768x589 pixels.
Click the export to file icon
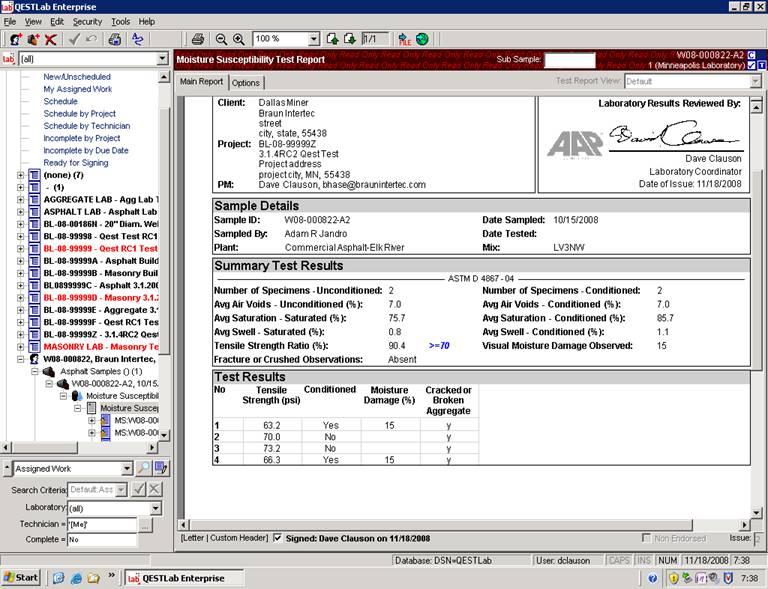[x=405, y=39]
